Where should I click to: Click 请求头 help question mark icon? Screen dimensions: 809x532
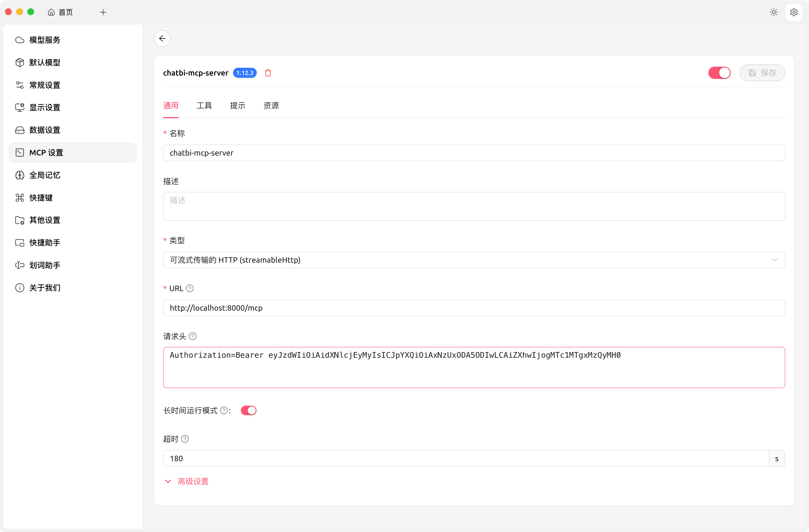tap(192, 336)
